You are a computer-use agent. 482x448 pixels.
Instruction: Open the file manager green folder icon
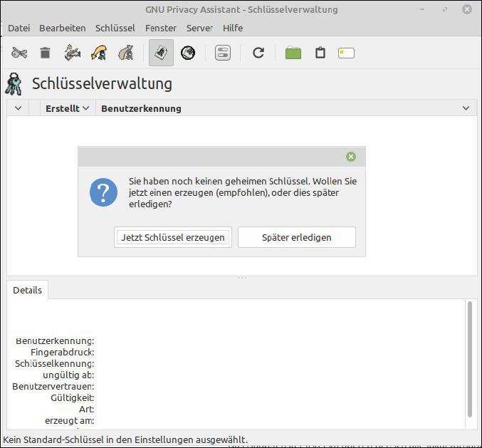click(293, 53)
